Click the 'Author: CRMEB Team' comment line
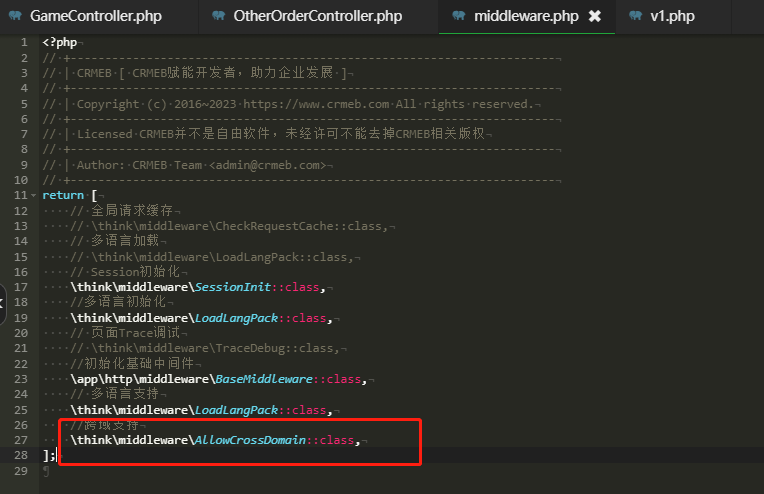Screen dimensions: 764x494 (187, 165)
